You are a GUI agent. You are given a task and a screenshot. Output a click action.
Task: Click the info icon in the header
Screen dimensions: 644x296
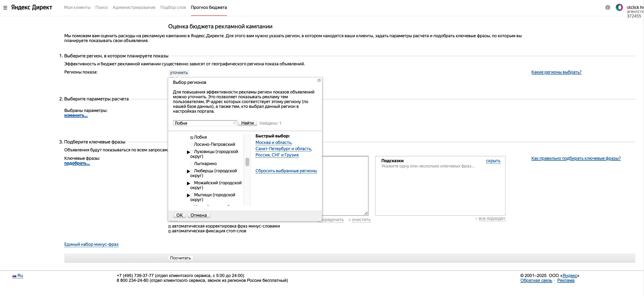[608, 7]
